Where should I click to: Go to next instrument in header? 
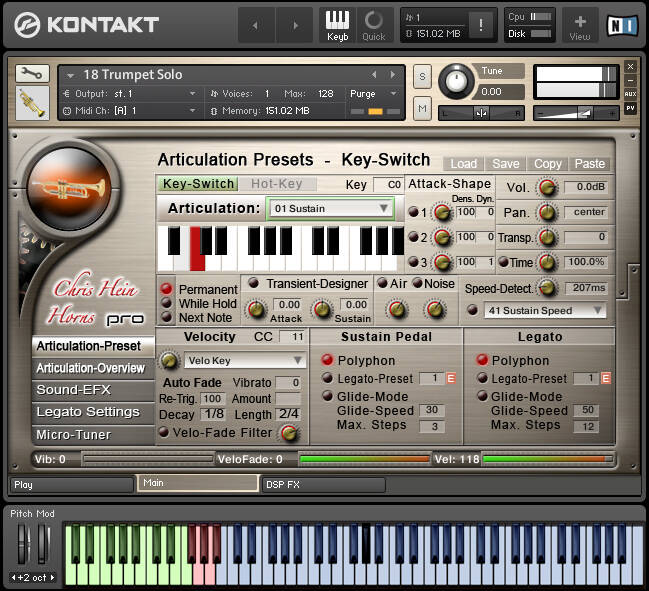tap(295, 26)
